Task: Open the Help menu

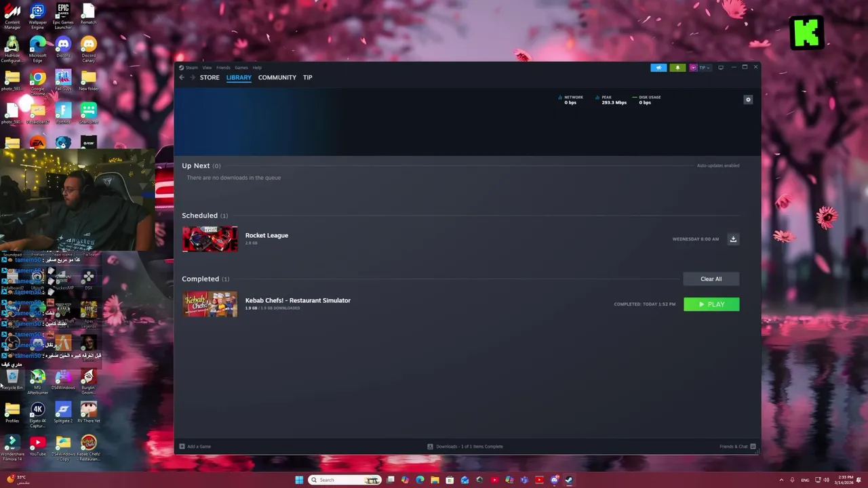Action: [257, 68]
